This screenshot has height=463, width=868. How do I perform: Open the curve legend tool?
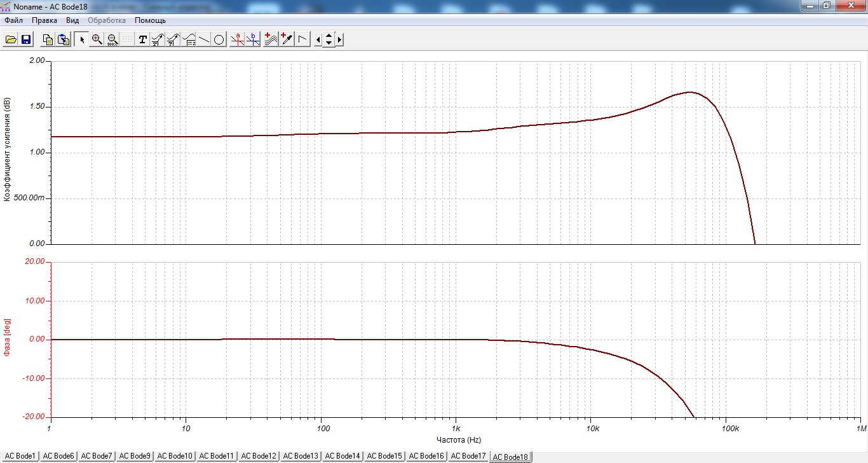pos(189,39)
